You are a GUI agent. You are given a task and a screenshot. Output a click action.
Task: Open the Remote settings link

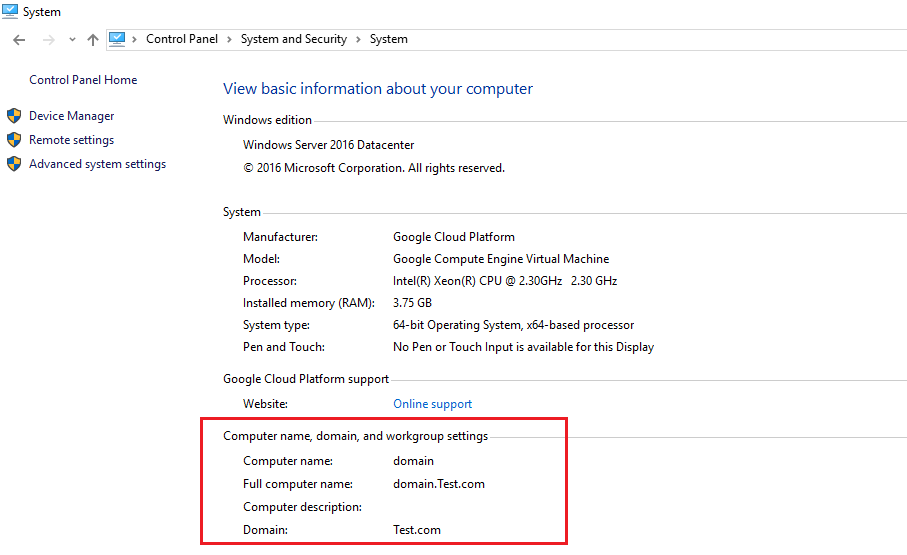[71, 140]
